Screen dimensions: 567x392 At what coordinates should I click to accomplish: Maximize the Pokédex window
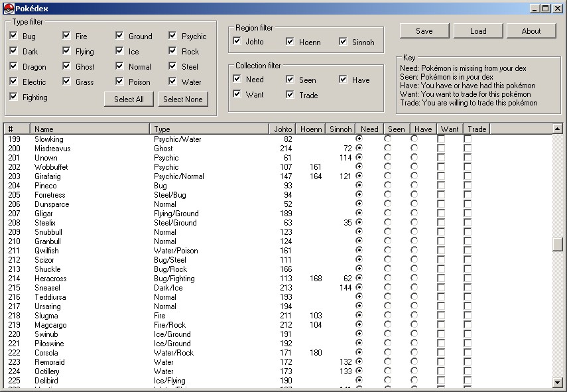tap(546, 9)
